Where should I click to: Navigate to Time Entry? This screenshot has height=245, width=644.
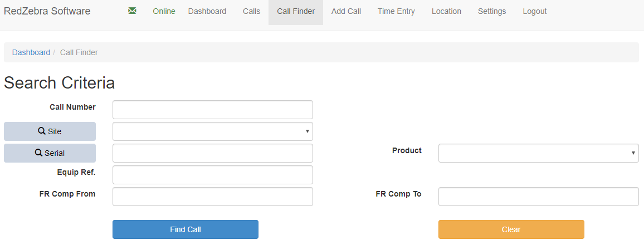pos(396,11)
